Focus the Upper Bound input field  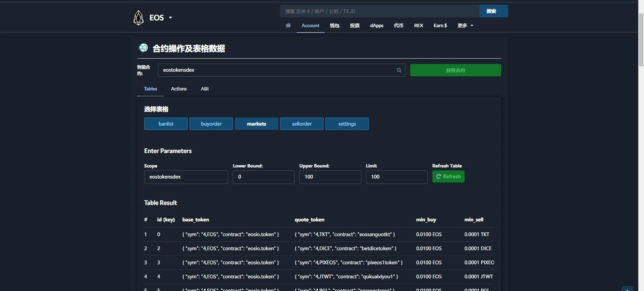click(330, 177)
